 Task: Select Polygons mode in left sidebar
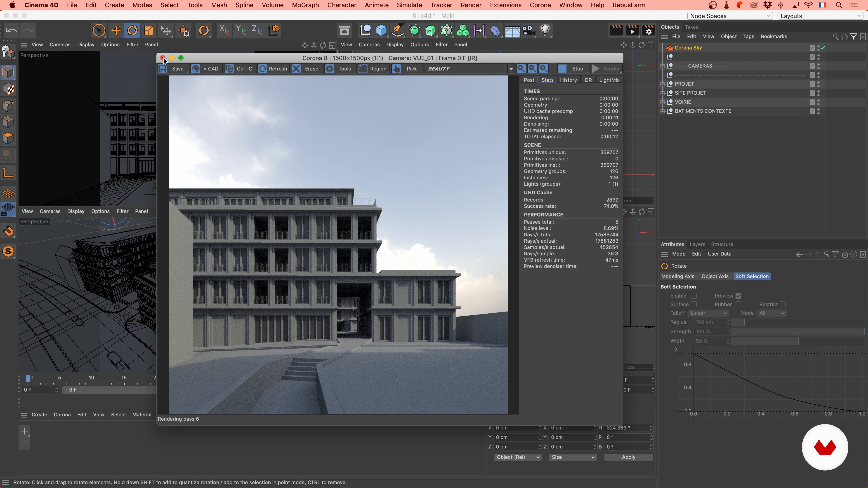point(8,138)
